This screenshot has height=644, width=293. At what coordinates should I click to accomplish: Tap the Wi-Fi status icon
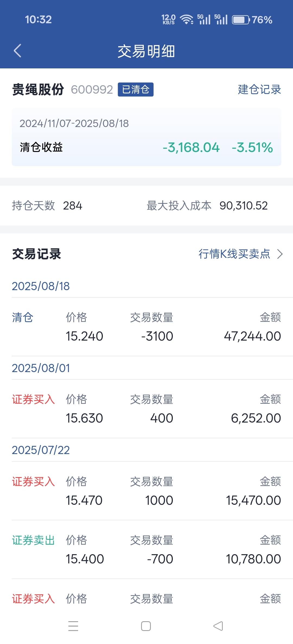[187, 20]
